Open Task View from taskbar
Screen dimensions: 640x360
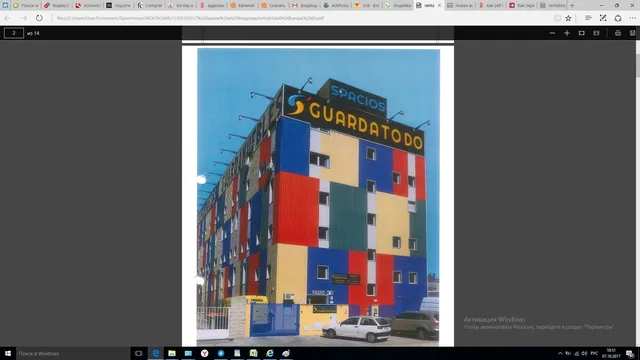coord(138,353)
